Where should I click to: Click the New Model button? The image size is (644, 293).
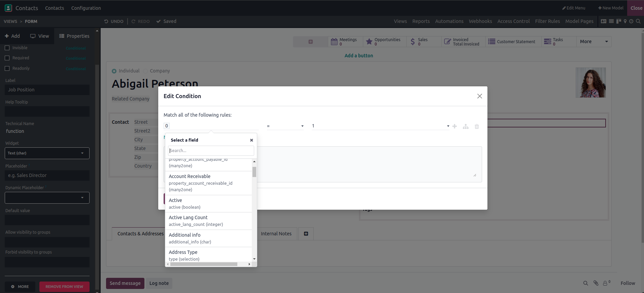[x=611, y=8]
